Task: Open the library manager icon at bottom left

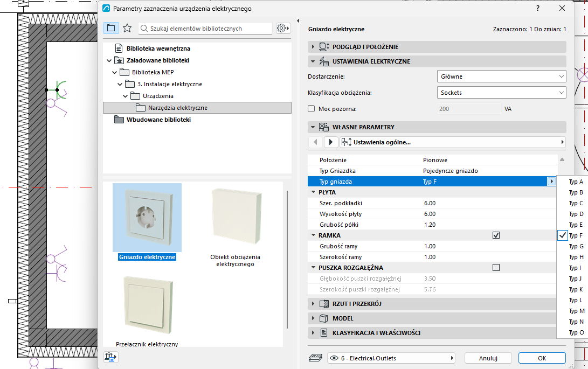Action: (x=110, y=357)
